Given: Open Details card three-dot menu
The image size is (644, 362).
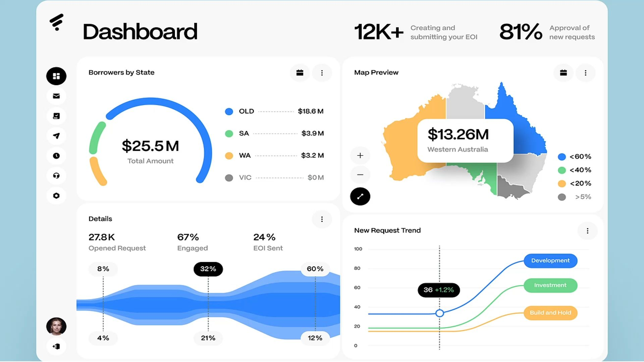Looking at the screenshot, I should (x=322, y=219).
